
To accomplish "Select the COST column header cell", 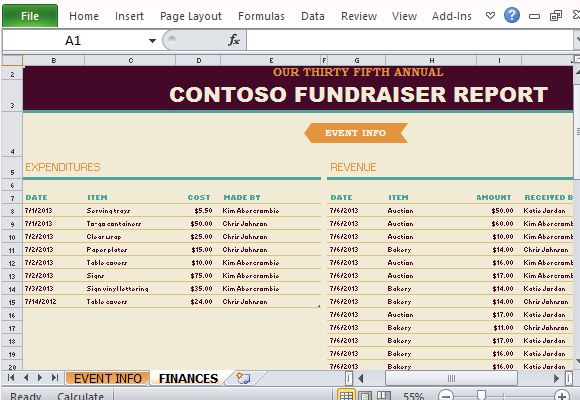I will (x=199, y=198).
